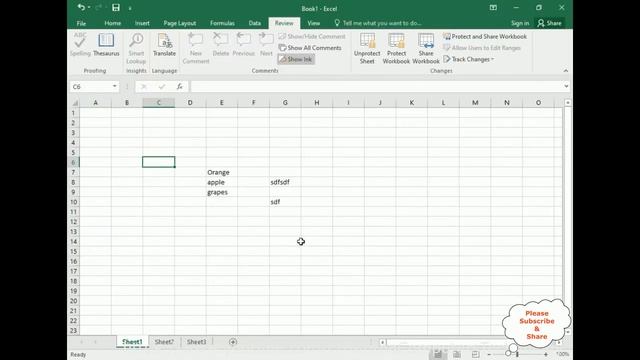Open the View tab
This screenshot has width=640, height=360.
tap(313, 23)
